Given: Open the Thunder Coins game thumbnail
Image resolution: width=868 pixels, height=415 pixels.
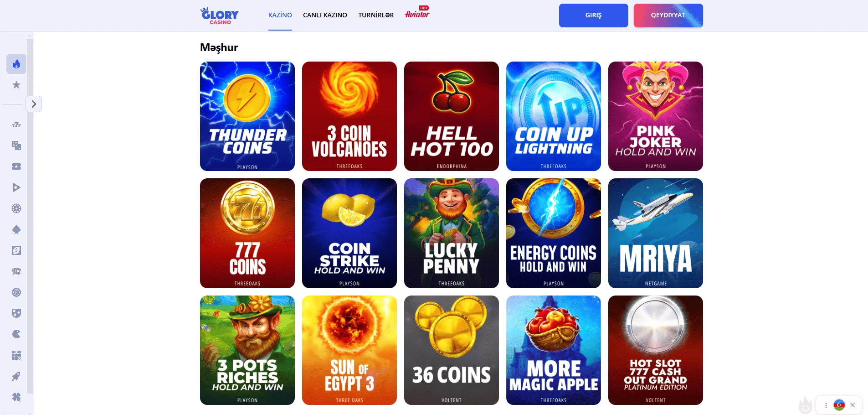Looking at the screenshot, I should 247,116.
